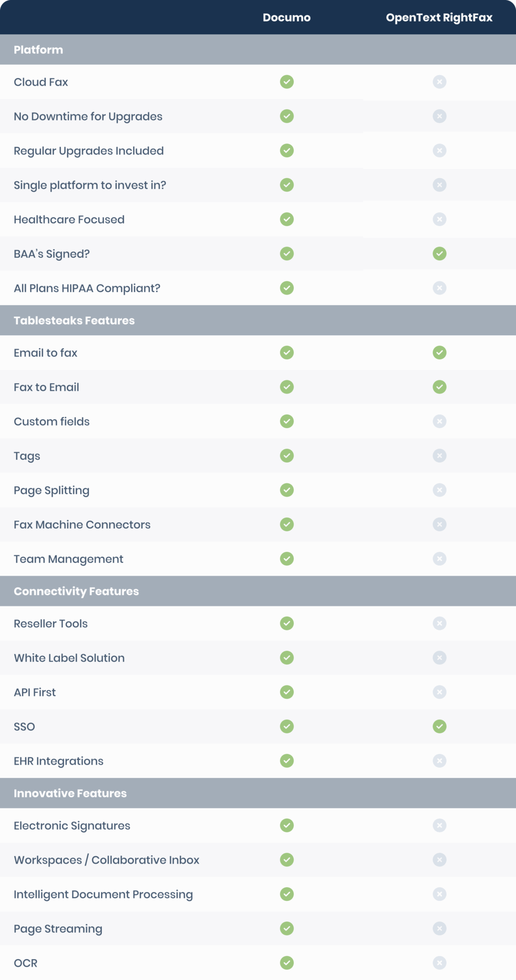Click the OpenText RightFax column header
The width and height of the screenshot is (516, 980).
point(439,17)
